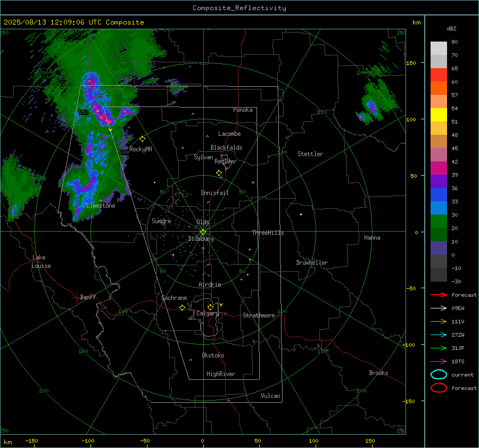Viewport: 479px width, 448px height.
Task: Click the Hanna town label
Action: tap(372, 238)
